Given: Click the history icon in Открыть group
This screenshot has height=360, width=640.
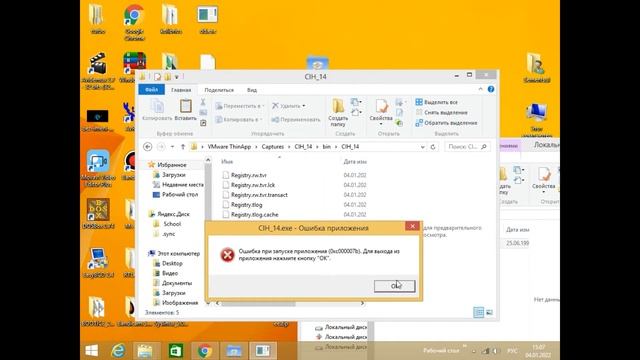Looking at the screenshot, I should point(400,123).
